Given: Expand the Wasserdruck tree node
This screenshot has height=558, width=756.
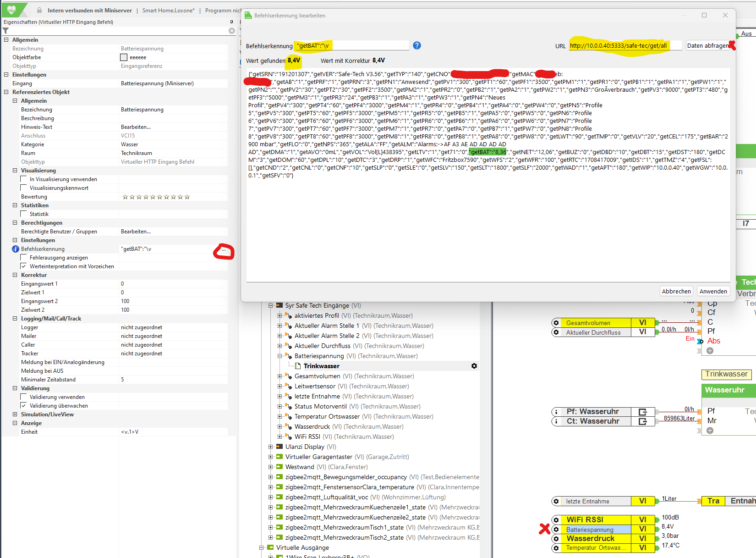Looking at the screenshot, I should point(279,426).
